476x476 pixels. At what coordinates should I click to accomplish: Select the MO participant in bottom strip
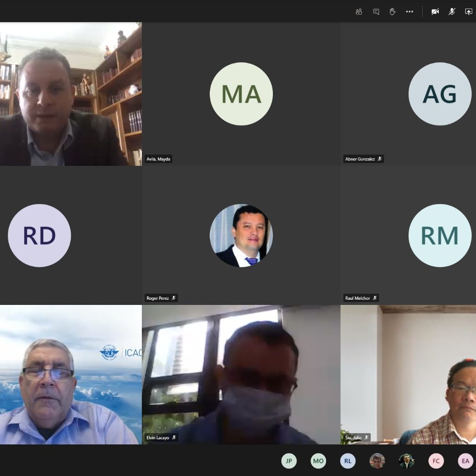tap(318, 461)
